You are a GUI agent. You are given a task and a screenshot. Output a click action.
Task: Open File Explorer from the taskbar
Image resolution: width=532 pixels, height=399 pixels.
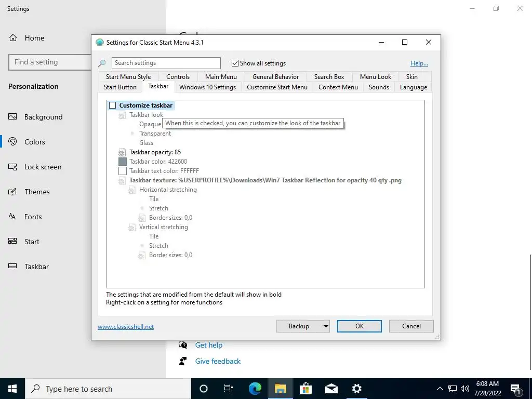pyautogui.click(x=280, y=389)
